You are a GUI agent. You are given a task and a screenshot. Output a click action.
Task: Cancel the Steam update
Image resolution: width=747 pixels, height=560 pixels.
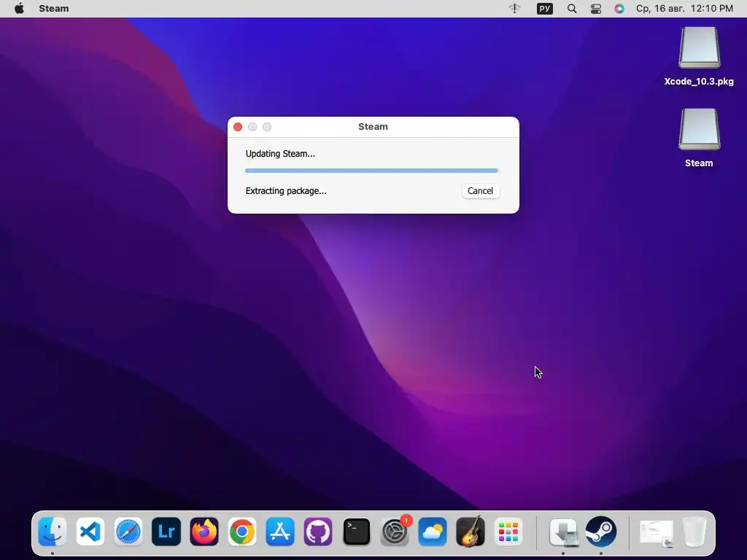(480, 191)
